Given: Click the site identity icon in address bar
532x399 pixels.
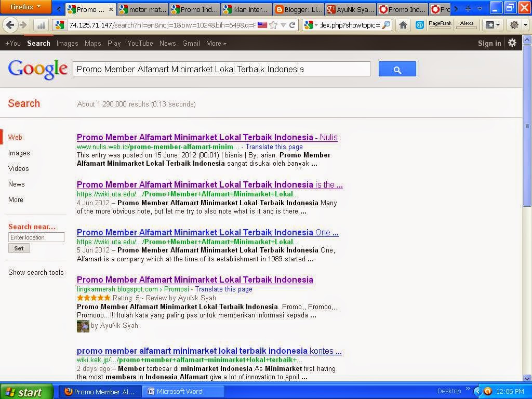Looking at the screenshot, I should click(59, 25).
